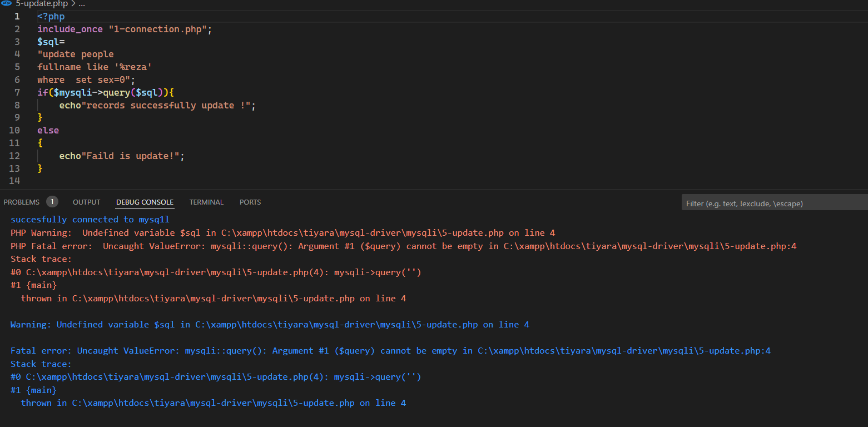This screenshot has width=868, height=427.
Task: Click the red PHP Warning undefined variable line
Action: [282, 233]
